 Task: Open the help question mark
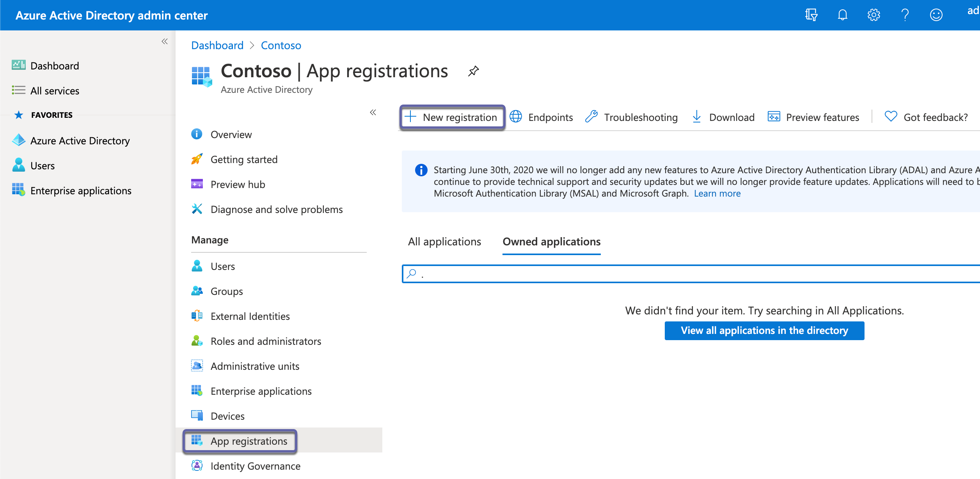point(905,15)
